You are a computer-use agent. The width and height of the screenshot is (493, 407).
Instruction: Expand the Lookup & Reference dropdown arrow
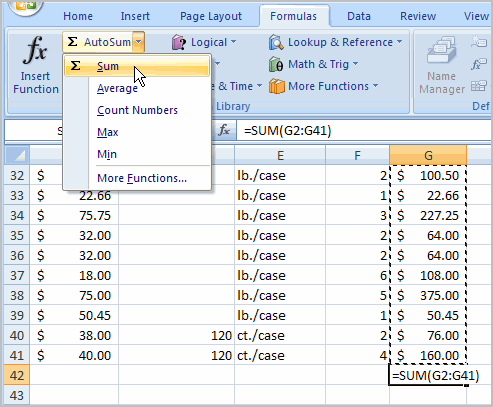(x=399, y=42)
